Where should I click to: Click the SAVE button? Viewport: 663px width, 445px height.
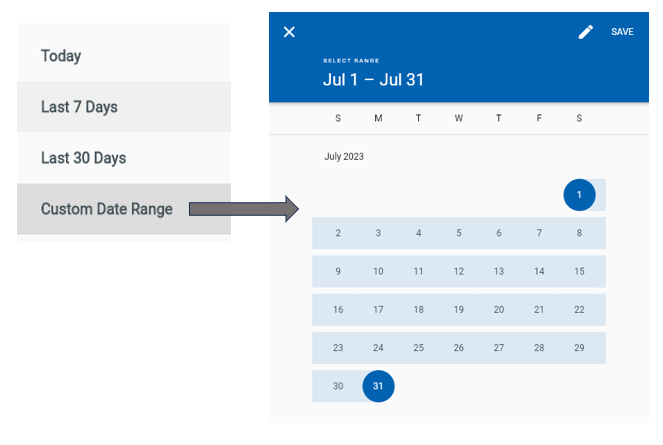click(622, 32)
